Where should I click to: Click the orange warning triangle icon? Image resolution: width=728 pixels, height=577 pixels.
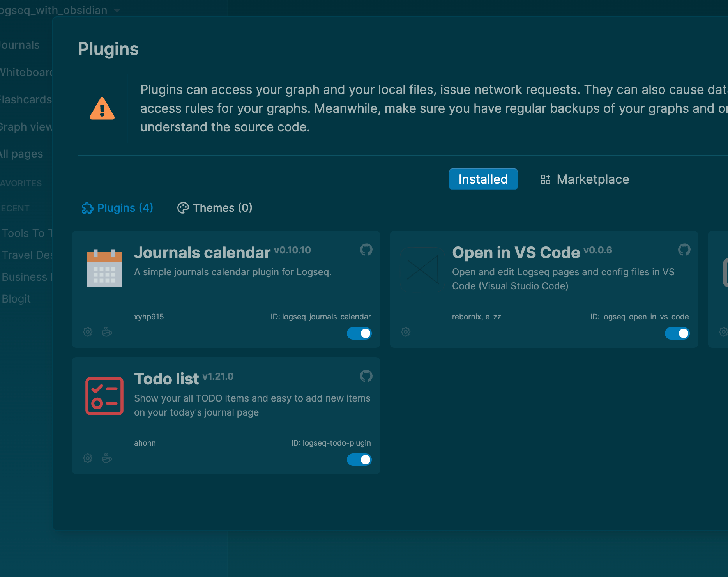102,108
